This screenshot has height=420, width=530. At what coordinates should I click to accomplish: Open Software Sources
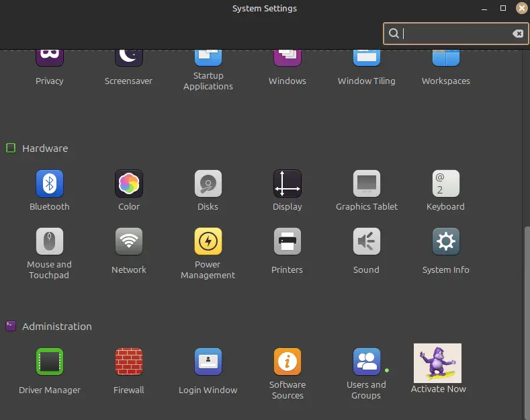click(x=287, y=362)
